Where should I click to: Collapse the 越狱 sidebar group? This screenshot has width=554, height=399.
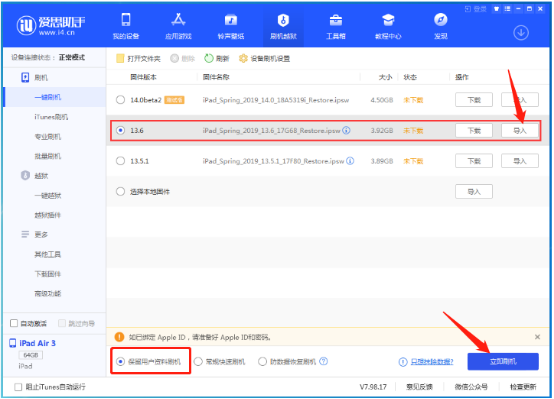click(35, 176)
